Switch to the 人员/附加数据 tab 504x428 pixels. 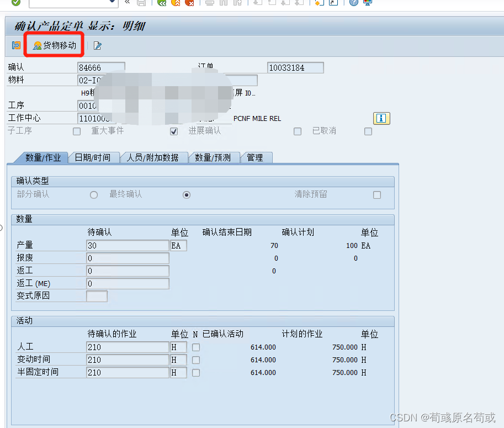point(152,157)
